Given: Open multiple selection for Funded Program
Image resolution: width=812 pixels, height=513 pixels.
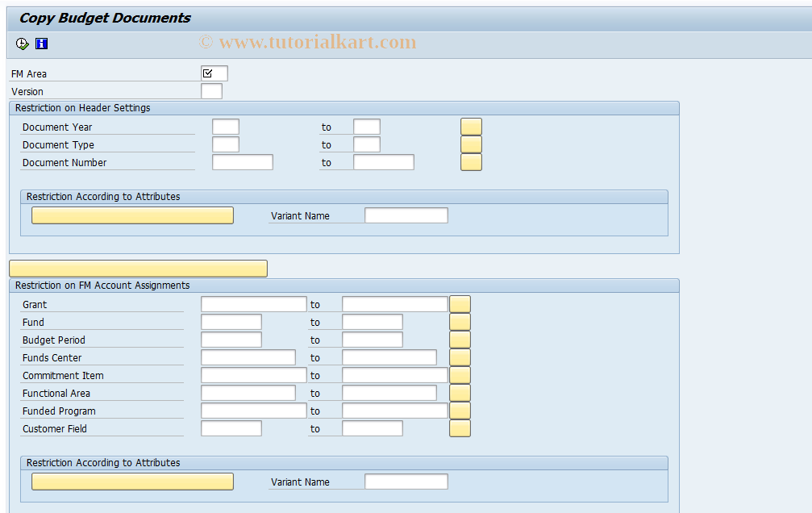Looking at the screenshot, I should [460, 411].
